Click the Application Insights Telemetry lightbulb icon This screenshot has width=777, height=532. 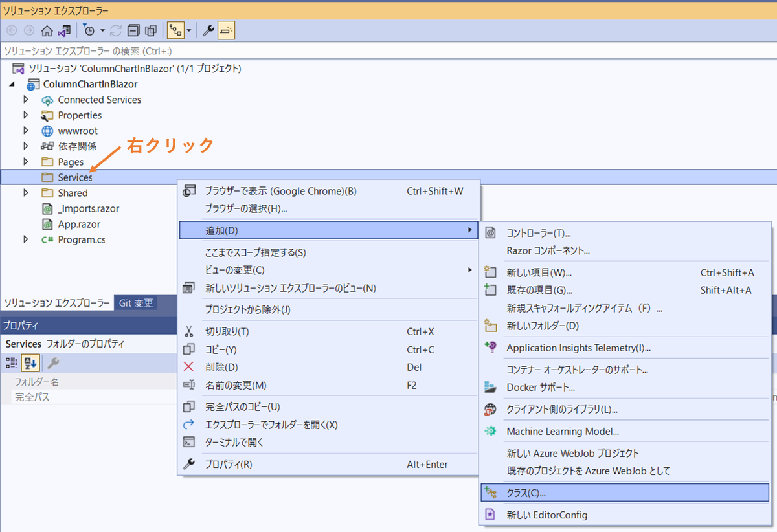491,348
